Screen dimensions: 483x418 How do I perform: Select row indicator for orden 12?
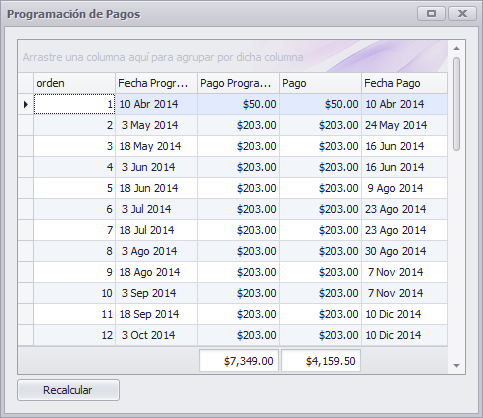point(26,335)
